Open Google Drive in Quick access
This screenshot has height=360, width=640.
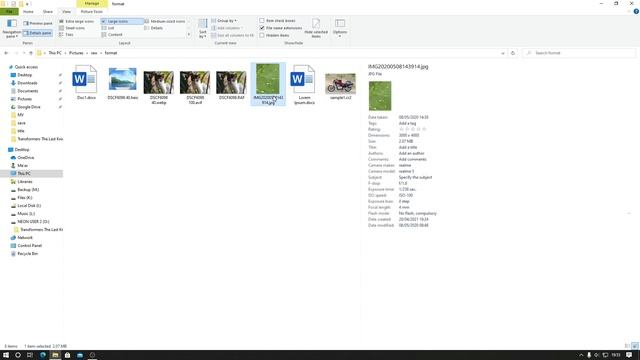(x=29, y=107)
